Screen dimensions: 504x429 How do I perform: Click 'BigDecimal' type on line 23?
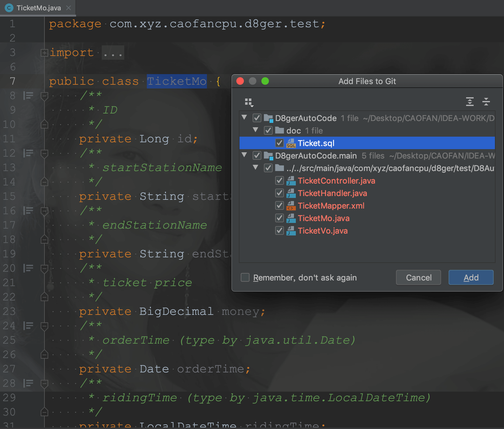(177, 311)
